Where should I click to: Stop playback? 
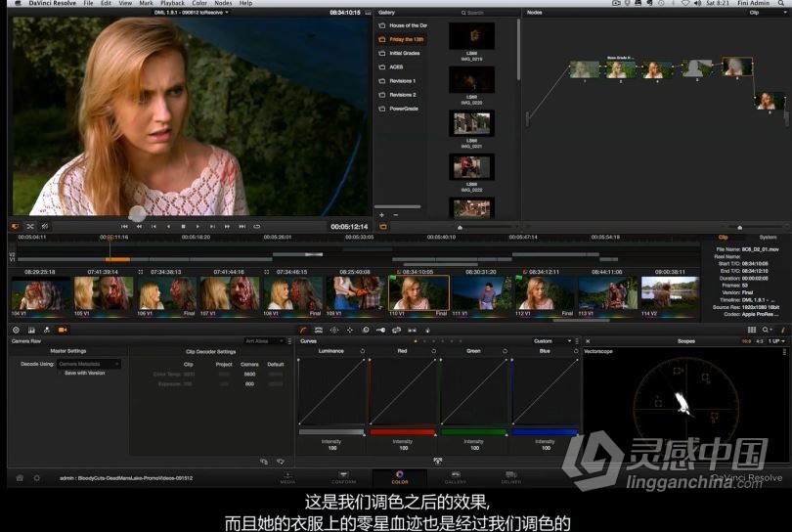[x=183, y=226]
